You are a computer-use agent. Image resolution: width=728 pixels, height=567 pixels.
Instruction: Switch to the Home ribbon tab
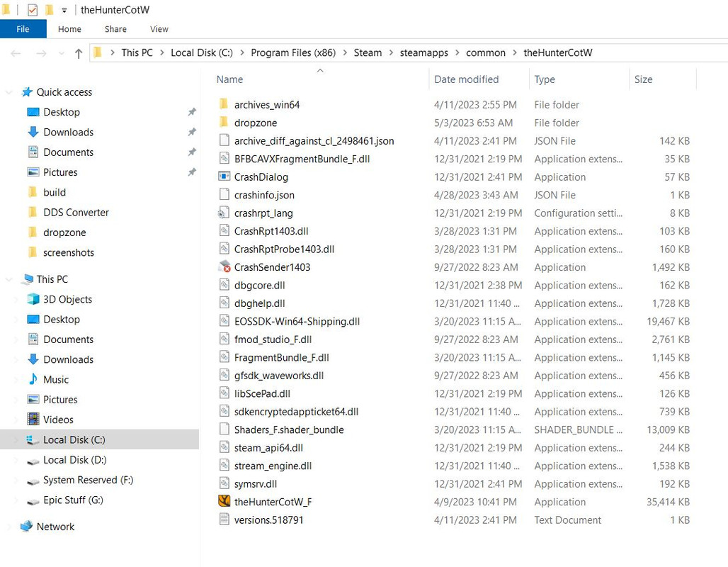click(x=69, y=29)
